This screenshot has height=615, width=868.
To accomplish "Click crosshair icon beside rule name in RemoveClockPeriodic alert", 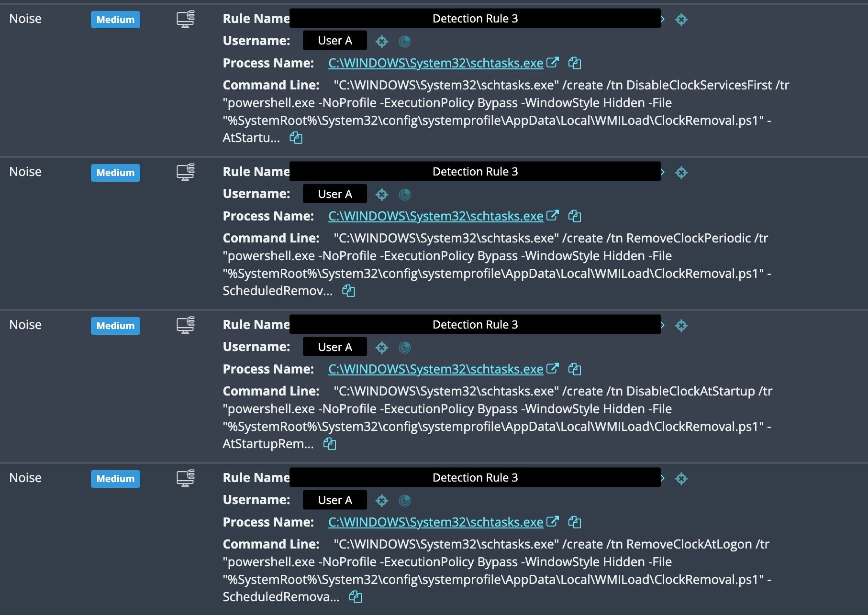I will tap(681, 173).
